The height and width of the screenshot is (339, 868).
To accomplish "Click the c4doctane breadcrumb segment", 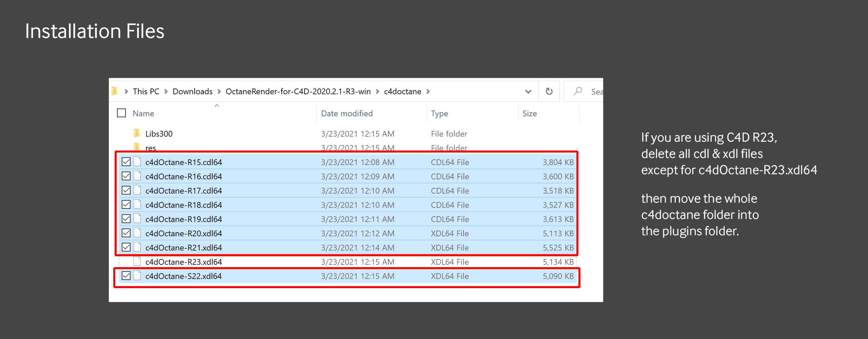I will tap(403, 92).
